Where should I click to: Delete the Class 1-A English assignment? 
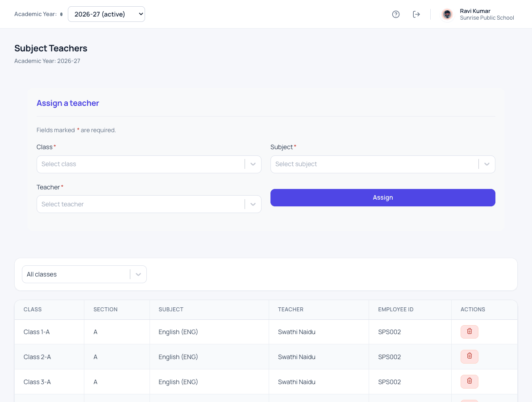pos(469,332)
